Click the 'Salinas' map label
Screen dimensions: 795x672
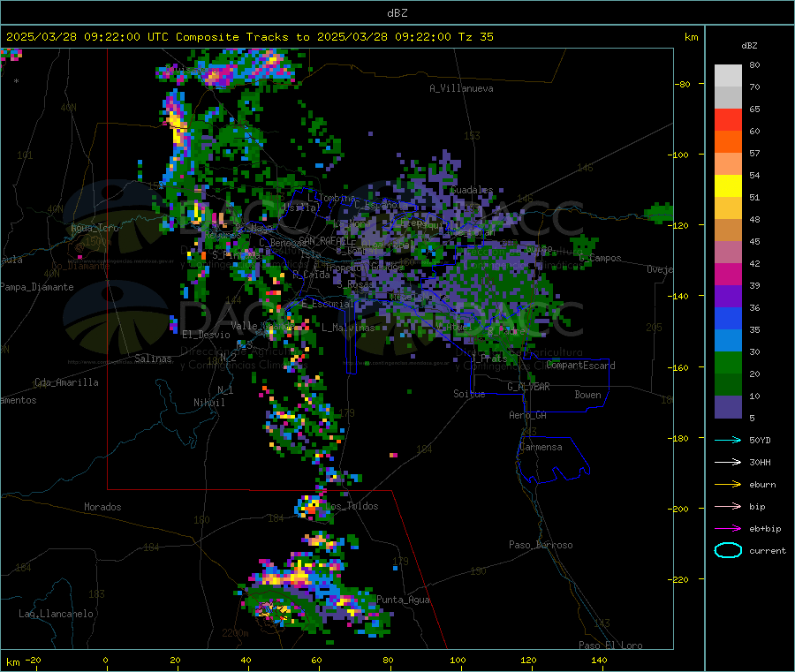tap(153, 359)
